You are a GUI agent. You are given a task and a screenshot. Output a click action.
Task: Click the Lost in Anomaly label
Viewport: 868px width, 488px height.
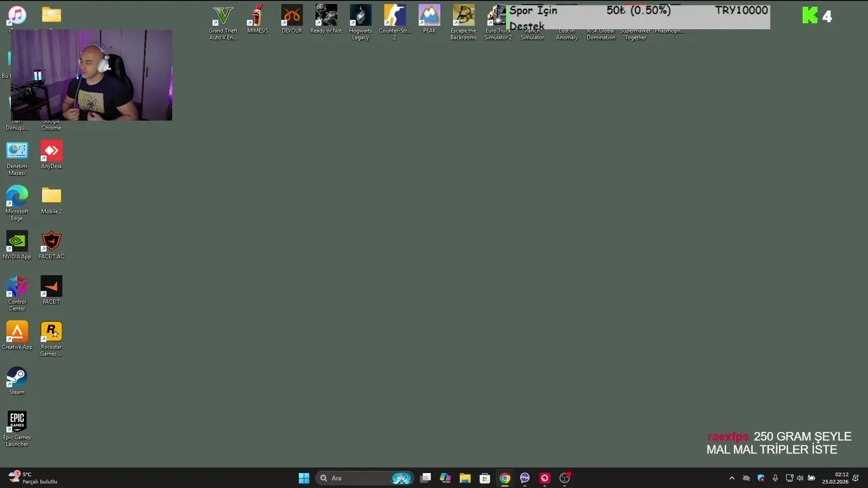tap(567, 34)
